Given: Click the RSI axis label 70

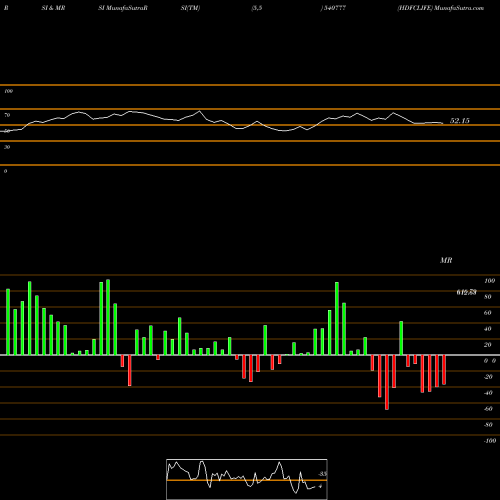Looking at the screenshot, I should point(7,115).
